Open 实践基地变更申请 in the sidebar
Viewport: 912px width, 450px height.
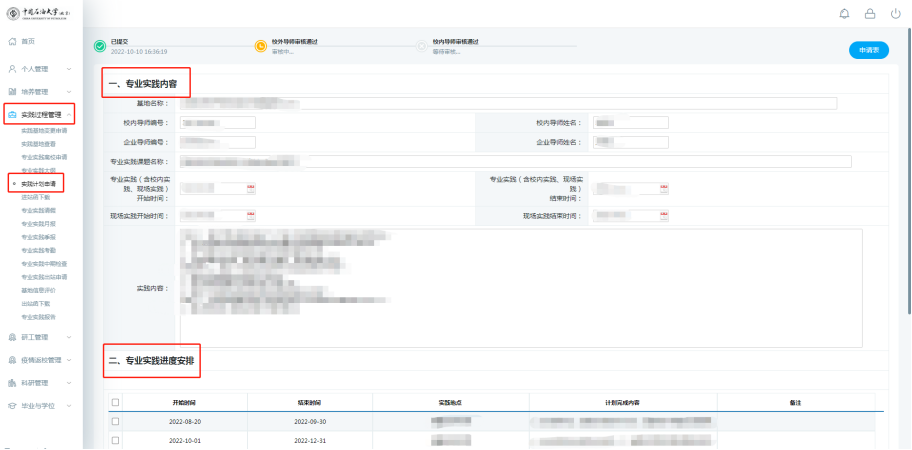(x=44, y=131)
